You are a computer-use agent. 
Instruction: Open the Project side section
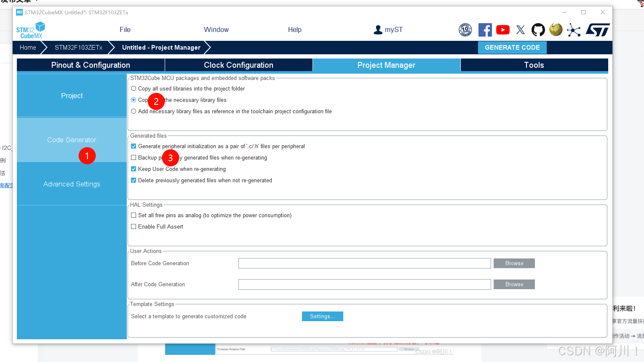pyautogui.click(x=72, y=96)
